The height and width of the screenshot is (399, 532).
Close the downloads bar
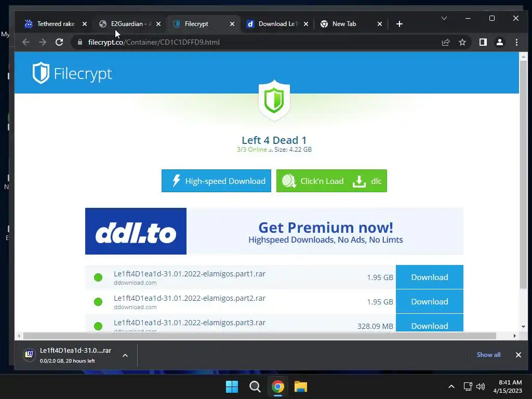[x=518, y=354]
